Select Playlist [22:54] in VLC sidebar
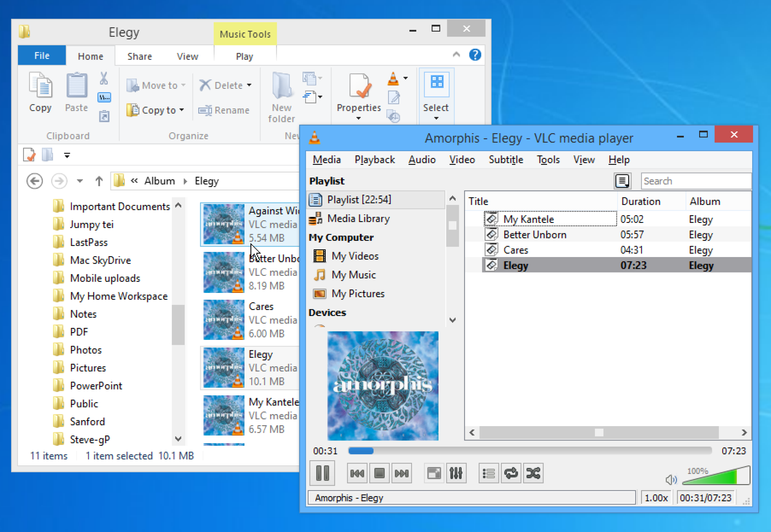Viewport: 771px width, 532px height. pyautogui.click(x=376, y=200)
